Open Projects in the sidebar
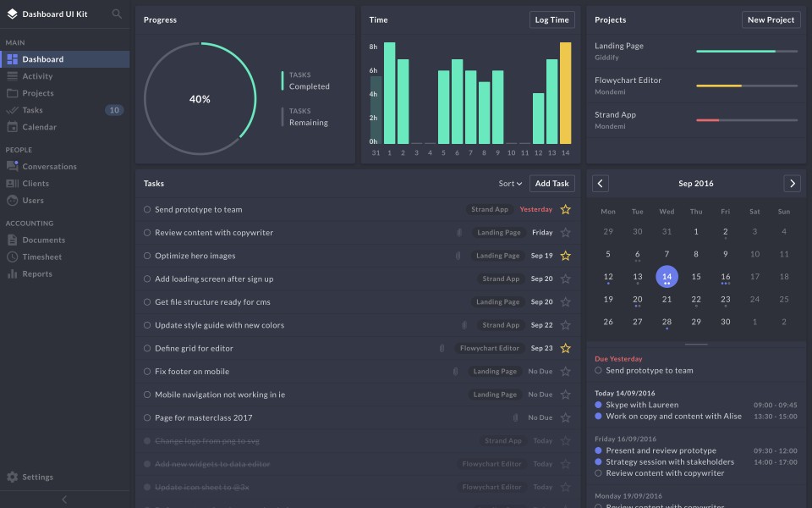Image resolution: width=812 pixels, height=508 pixels. coord(65,93)
